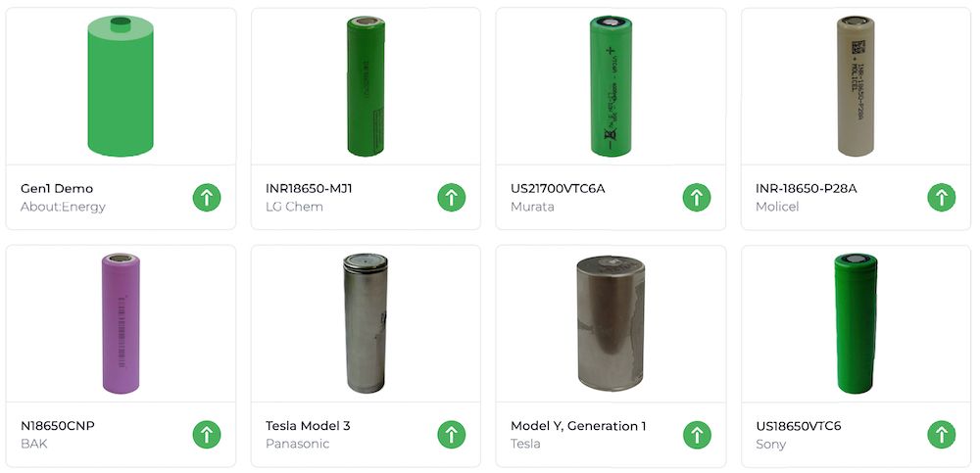Select the Gen1 Demo battery illustration
The image size is (980, 473).
[x=121, y=86]
